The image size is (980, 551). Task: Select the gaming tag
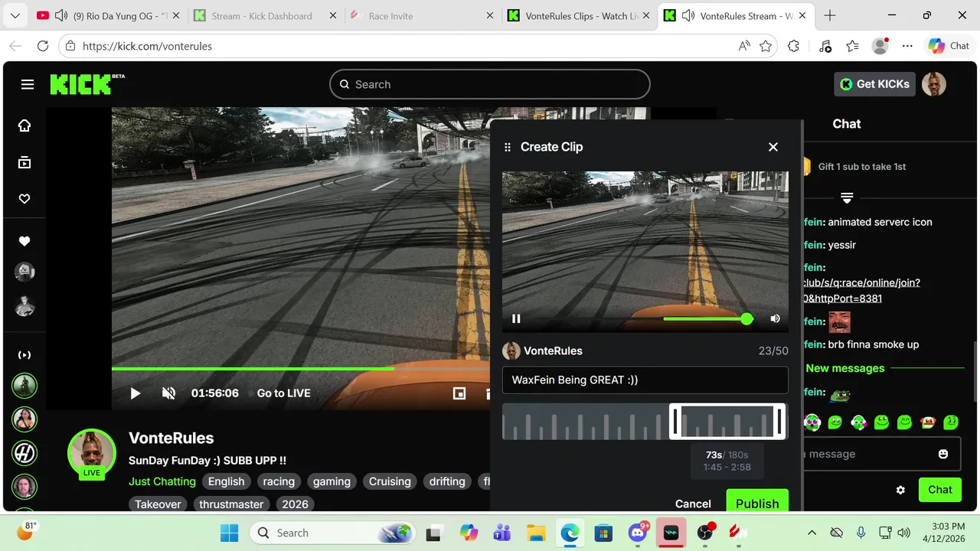[x=332, y=481]
